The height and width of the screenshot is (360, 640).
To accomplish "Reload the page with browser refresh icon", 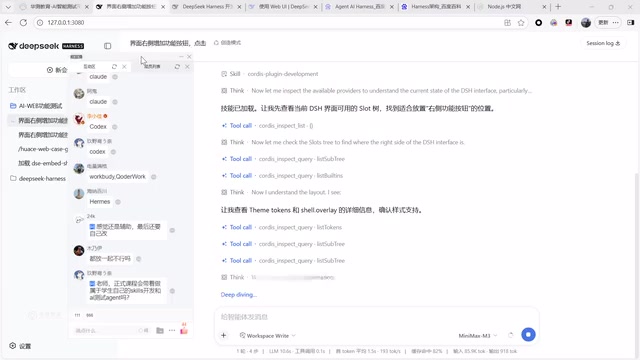I will coord(23,22).
